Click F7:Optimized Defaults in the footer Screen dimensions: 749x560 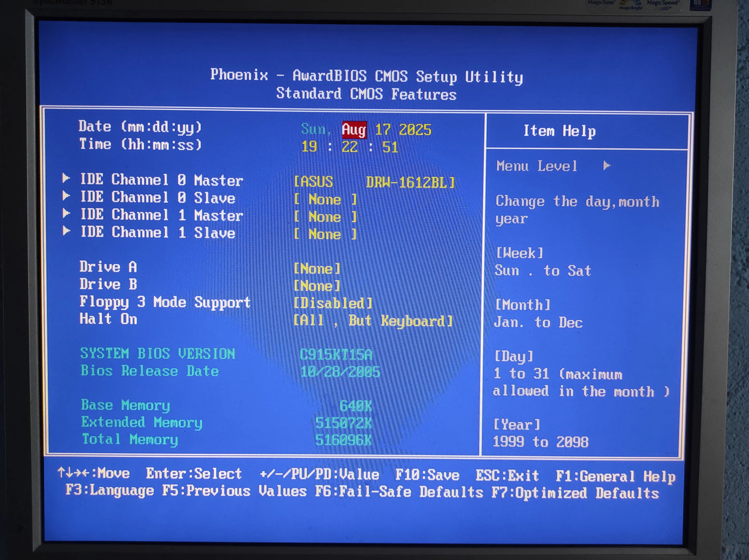pyautogui.click(x=575, y=493)
